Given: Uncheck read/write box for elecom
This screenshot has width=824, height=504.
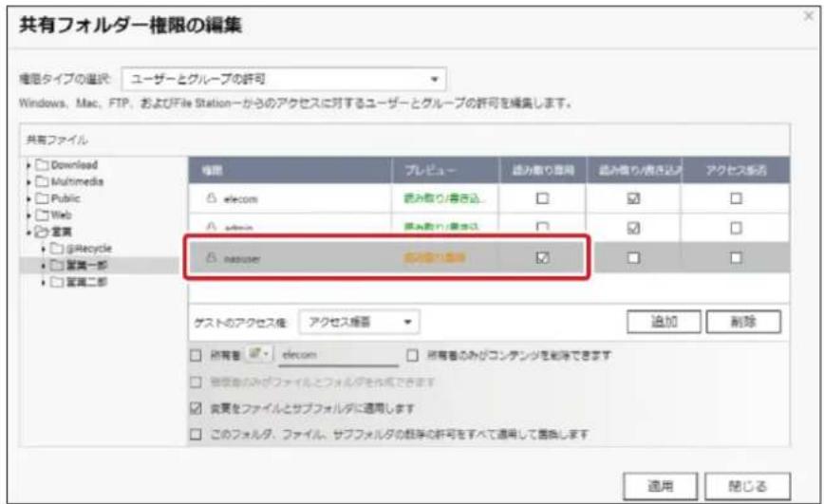Looking at the screenshot, I should 634,198.
